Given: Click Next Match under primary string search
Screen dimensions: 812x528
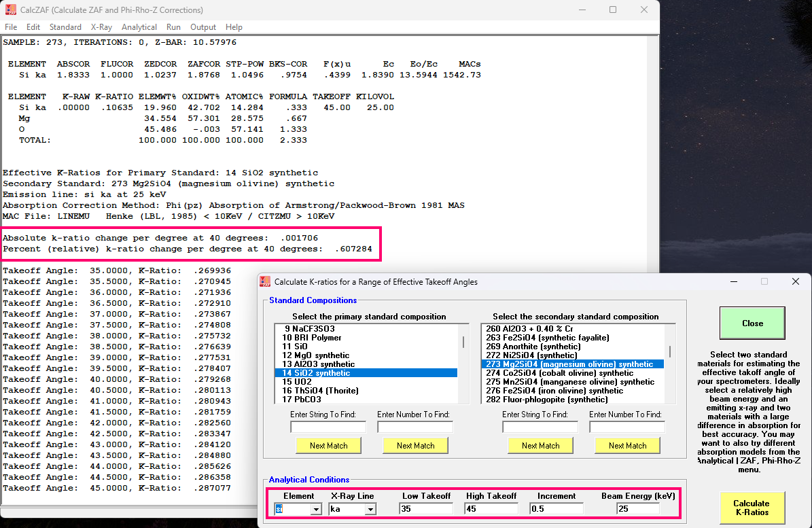Looking at the screenshot, I should pos(328,446).
